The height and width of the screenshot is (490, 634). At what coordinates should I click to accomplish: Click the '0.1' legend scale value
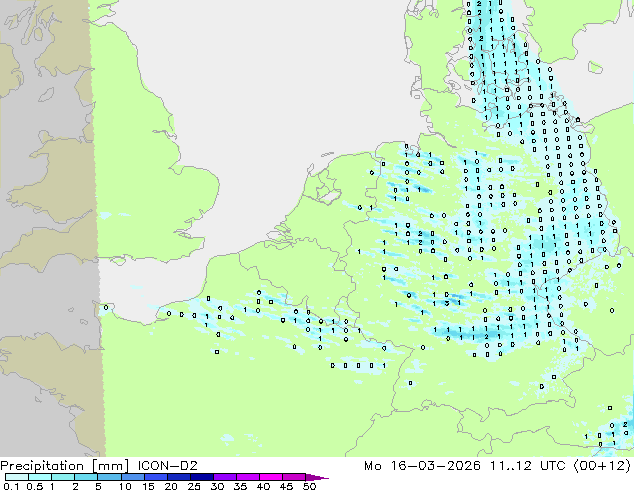click(11, 486)
